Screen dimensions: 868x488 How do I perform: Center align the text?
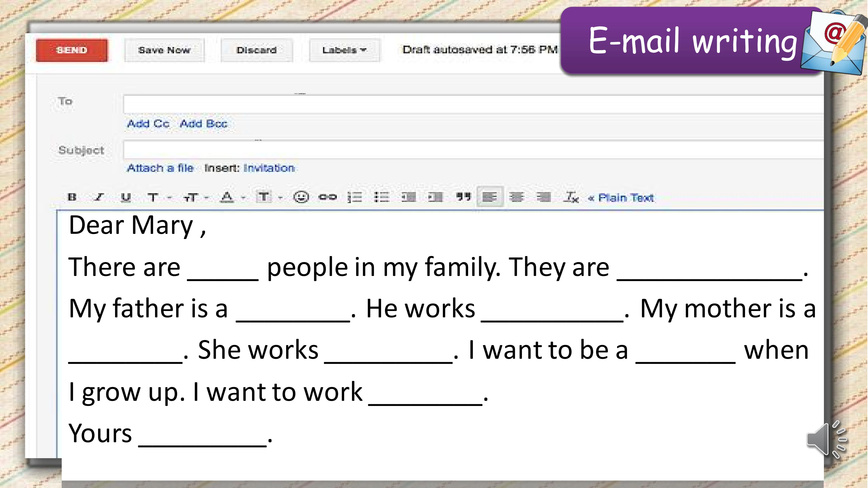[517, 197]
